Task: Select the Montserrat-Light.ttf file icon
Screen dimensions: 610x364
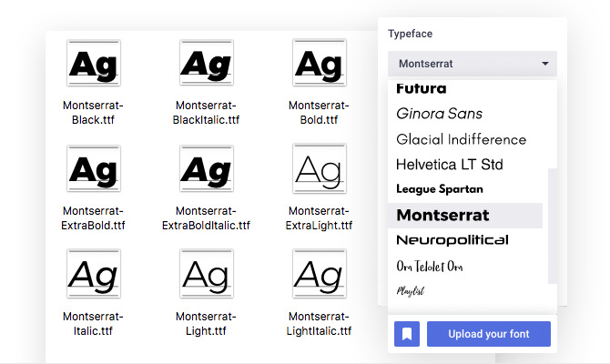Action: [x=206, y=274]
